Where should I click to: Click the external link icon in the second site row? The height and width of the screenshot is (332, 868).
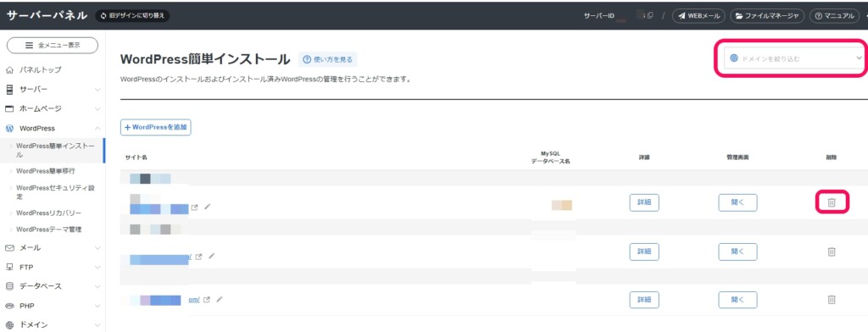[198, 257]
